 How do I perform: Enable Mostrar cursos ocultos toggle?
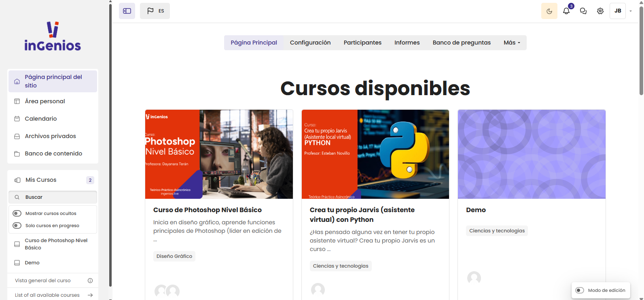(x=17, y=213)
